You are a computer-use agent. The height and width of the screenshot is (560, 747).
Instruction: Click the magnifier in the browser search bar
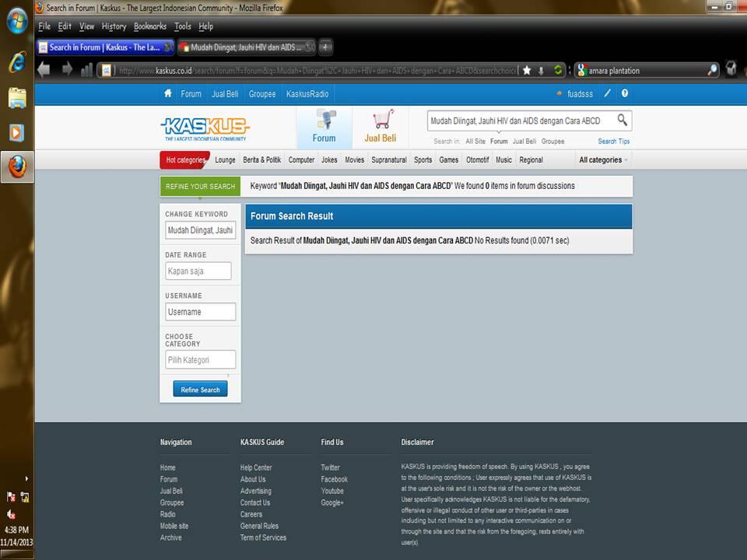[712, 71]
